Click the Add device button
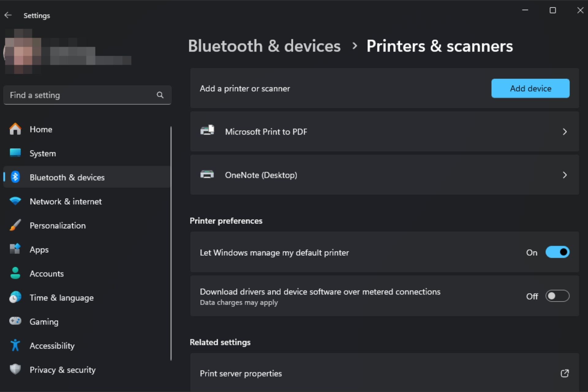588x392 pixels. point(530,89)
